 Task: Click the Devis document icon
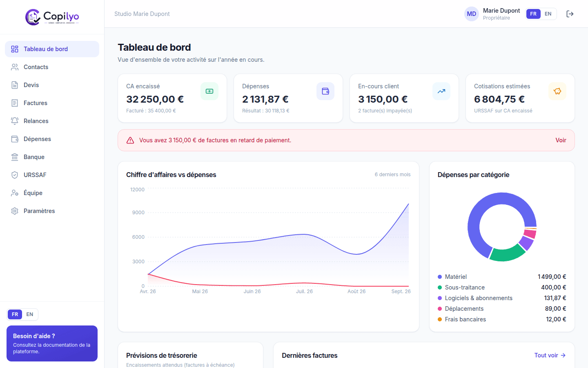pyautogui.click(x=15, y=85)
